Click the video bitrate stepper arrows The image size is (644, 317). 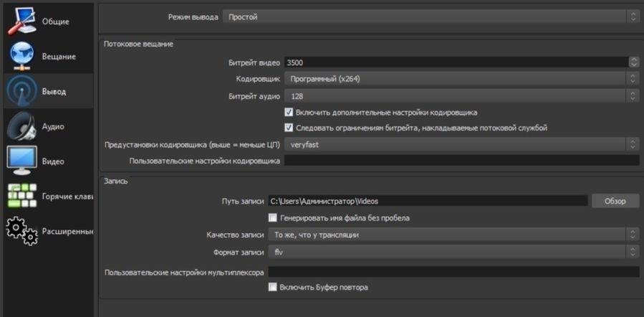click(x=633, y=62)
